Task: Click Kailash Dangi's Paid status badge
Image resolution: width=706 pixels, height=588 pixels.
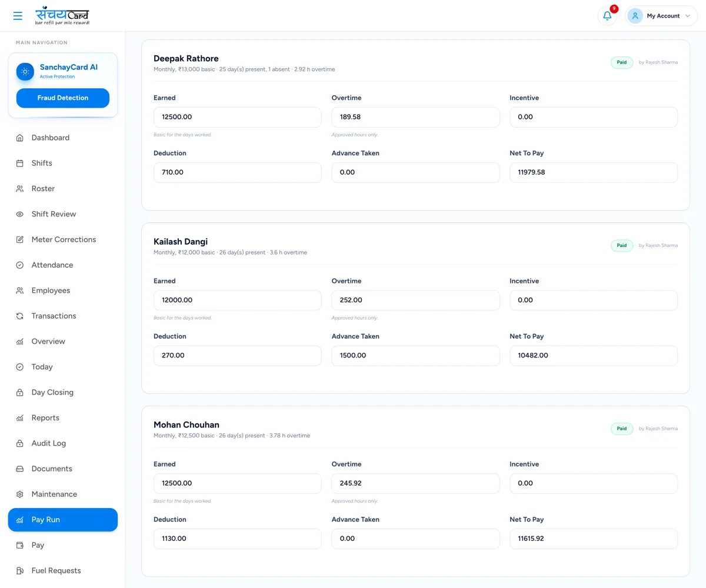Action: tap(622, 245)
